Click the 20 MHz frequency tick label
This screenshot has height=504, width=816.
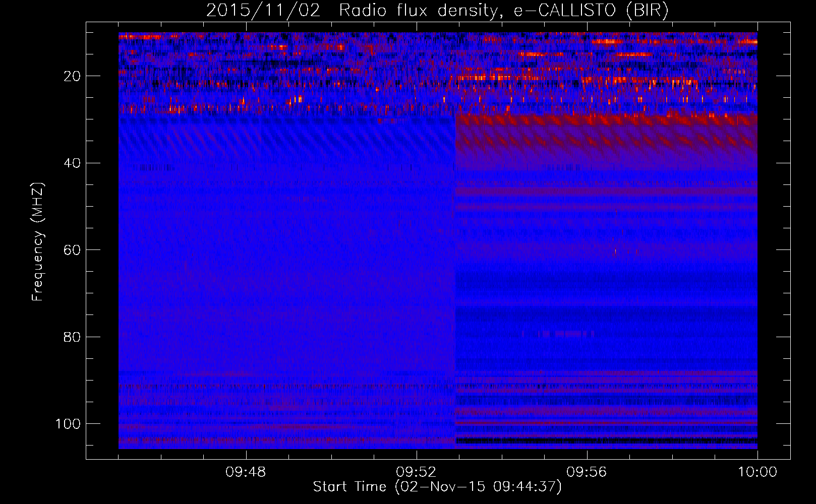pyautogui.click(x=73, y=76)
